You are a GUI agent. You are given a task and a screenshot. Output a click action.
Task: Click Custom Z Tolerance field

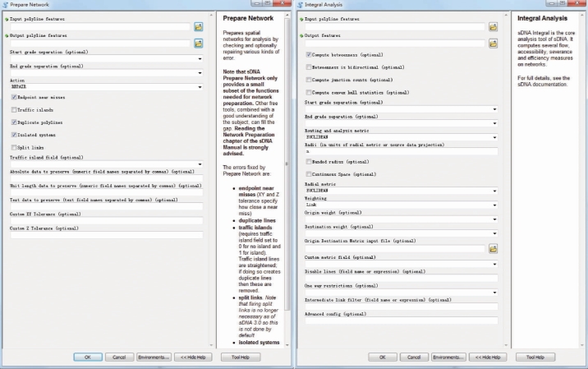point(107,235)
